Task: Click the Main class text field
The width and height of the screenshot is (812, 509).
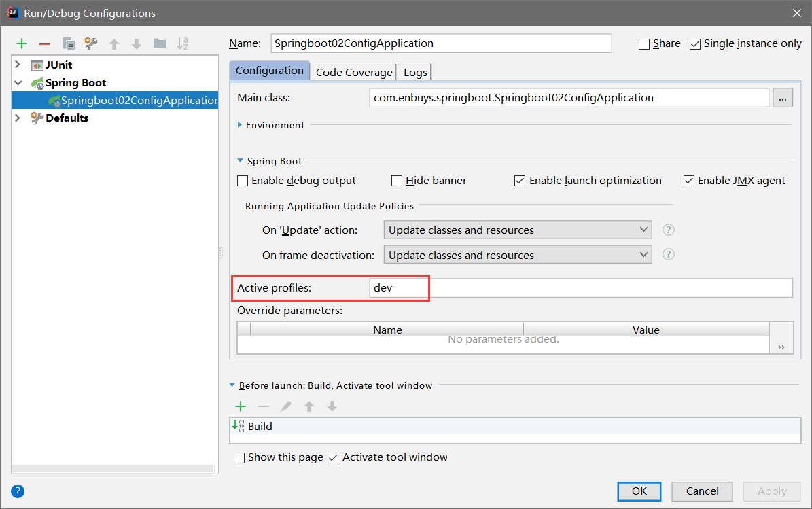Action: 569,98
